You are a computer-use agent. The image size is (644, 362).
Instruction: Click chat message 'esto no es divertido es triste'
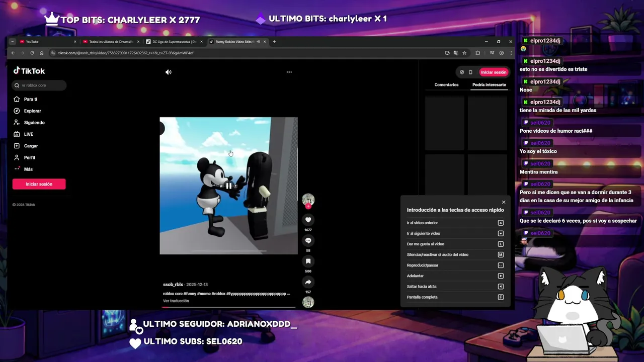[553, 69]
